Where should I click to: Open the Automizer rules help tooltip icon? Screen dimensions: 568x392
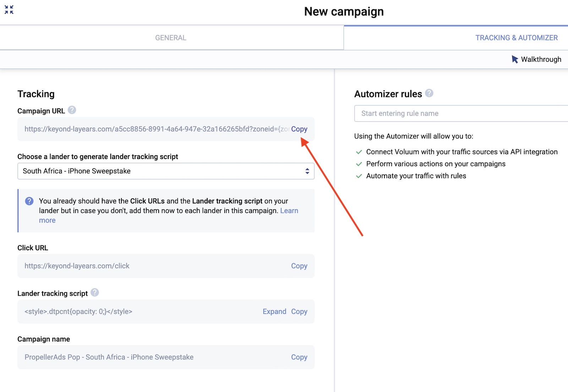429,93
